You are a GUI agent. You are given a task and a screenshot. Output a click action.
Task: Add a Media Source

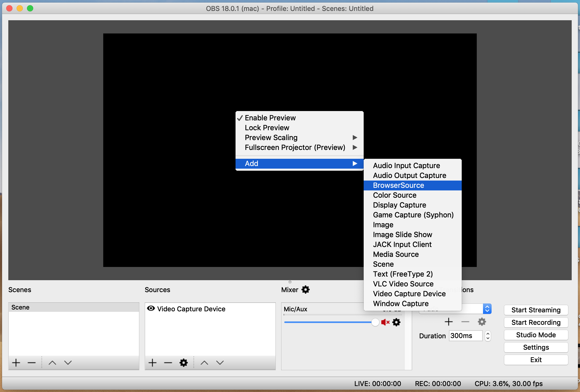412,254
